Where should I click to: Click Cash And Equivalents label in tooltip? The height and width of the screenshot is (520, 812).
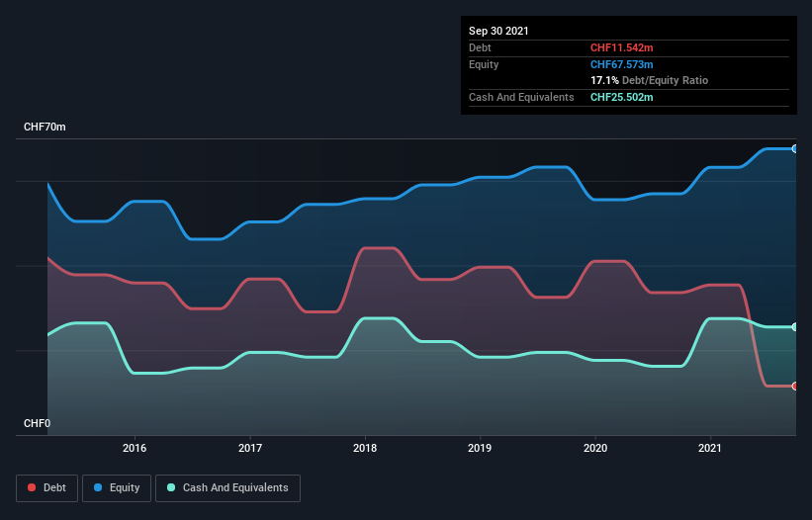(521, 97)
